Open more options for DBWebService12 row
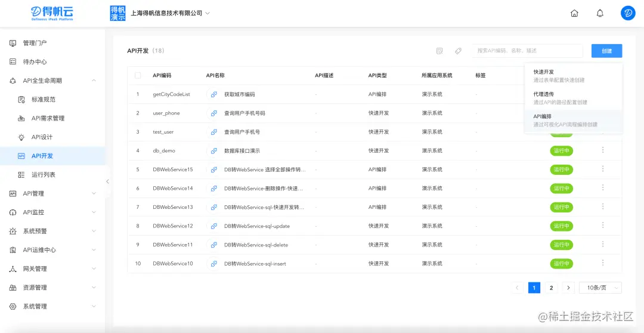Viewport: 644px width, 333px height. [x=602, y=226]
